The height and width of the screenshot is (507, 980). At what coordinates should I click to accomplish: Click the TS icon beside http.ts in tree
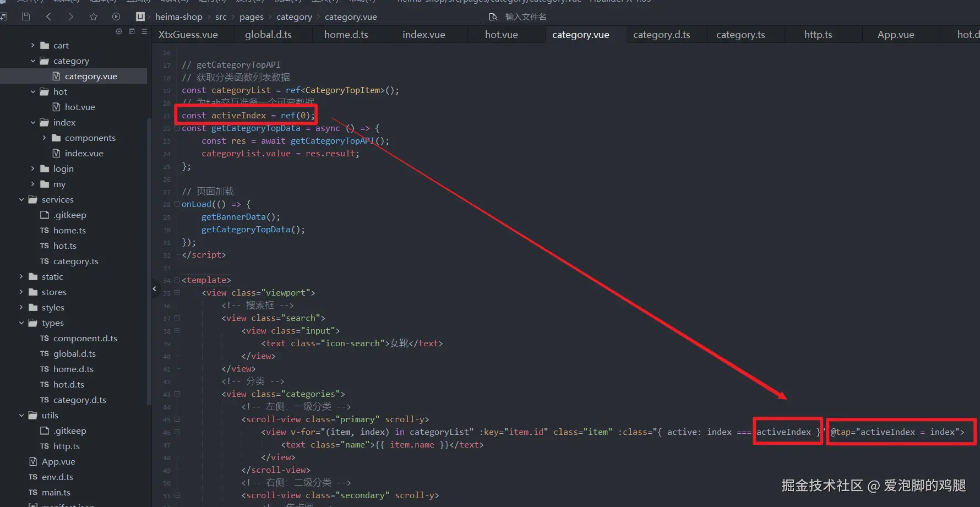coord(45,446)
